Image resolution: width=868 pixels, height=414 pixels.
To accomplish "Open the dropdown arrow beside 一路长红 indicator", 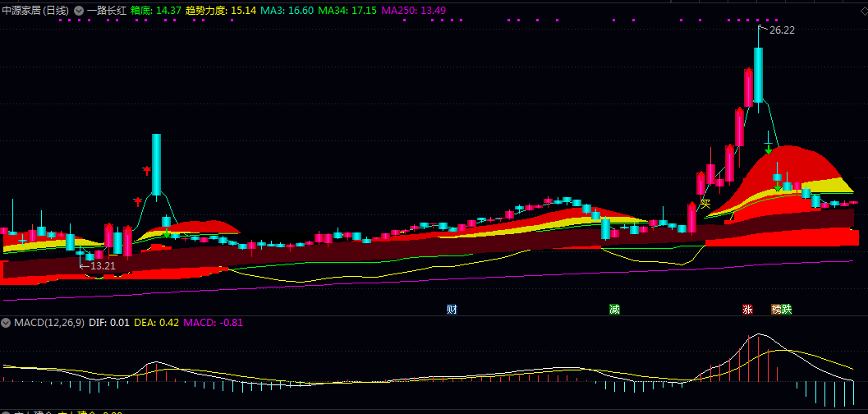I will [x=79, y=11].
